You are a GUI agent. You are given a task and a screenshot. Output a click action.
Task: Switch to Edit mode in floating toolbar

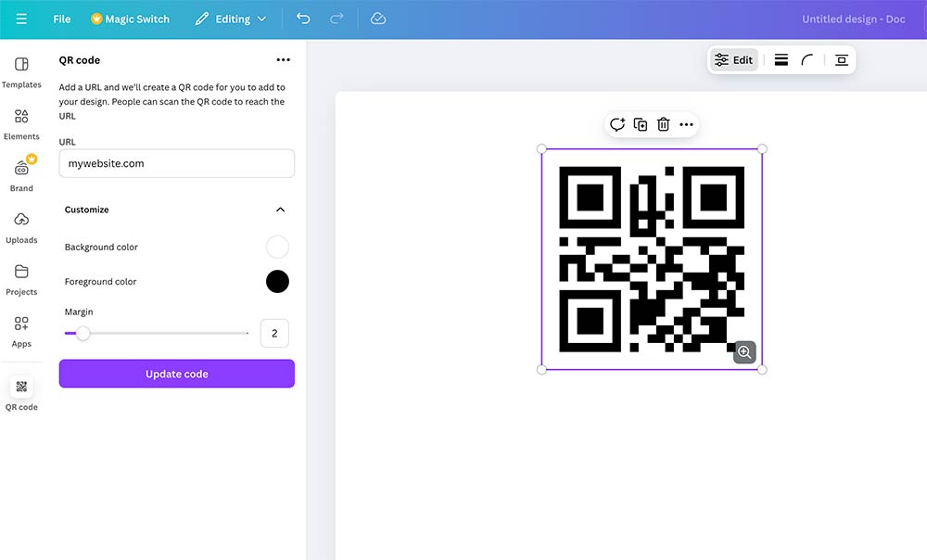click(x=733, y=59)
